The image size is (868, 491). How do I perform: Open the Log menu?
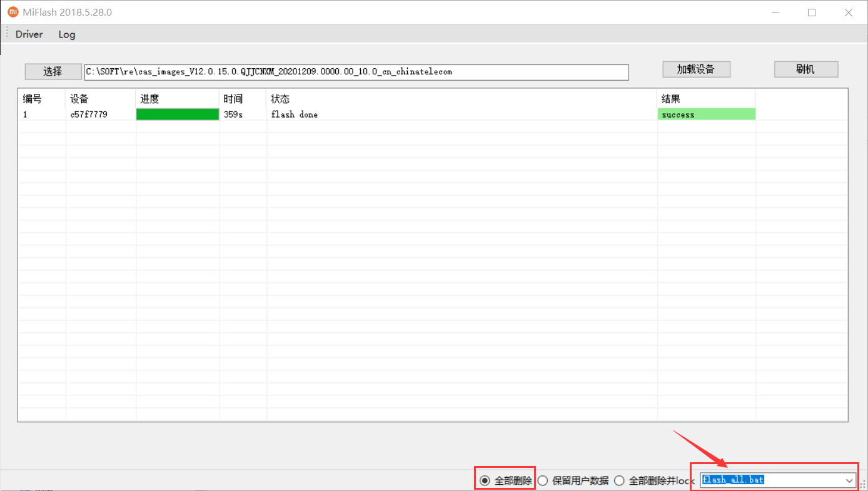click(x=67, y=34)
